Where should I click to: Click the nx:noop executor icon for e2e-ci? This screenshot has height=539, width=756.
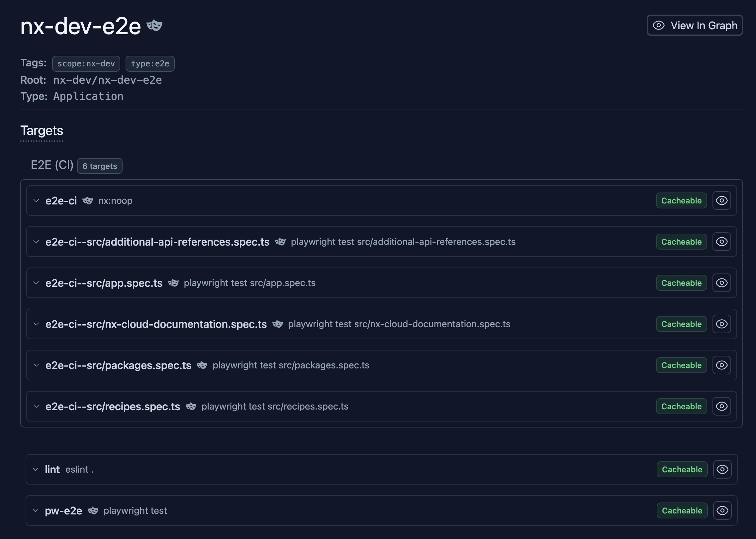click(87, 200)
